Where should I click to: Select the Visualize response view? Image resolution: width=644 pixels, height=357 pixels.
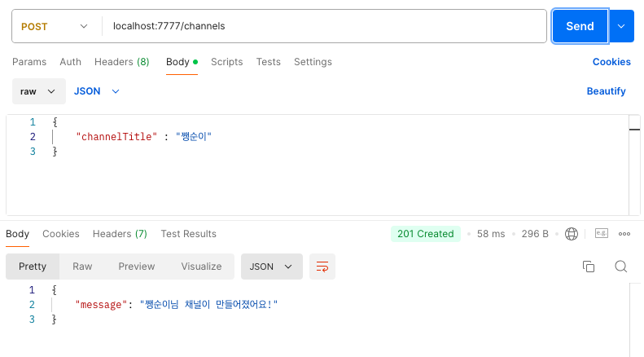[x=201, y=267]
